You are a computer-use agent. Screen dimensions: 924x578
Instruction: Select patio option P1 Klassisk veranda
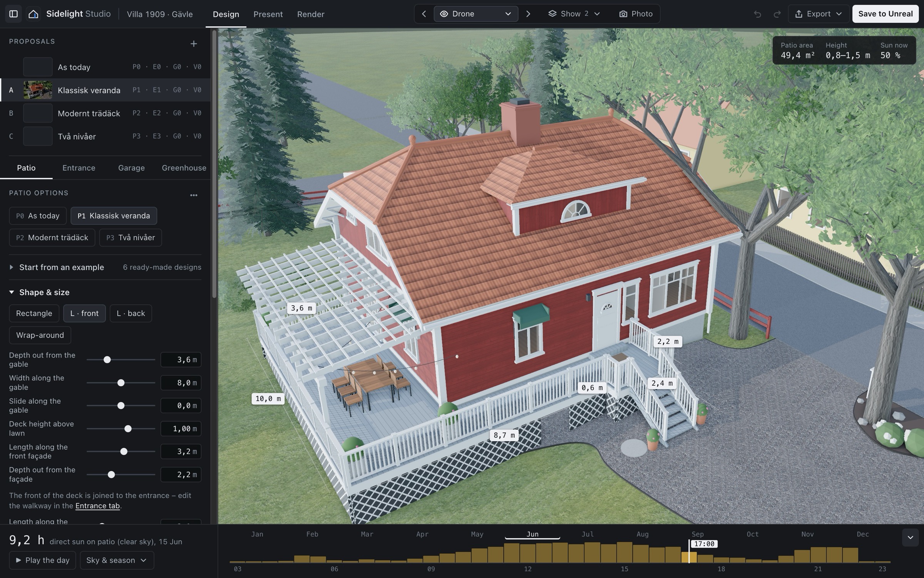[x=114, y=216]
